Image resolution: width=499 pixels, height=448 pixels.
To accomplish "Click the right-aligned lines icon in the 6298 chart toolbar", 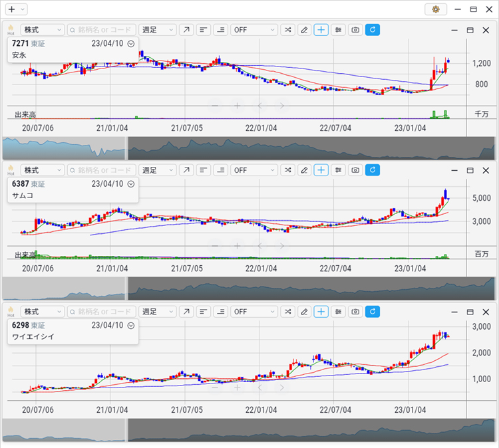I will click(x=220, y=312).
